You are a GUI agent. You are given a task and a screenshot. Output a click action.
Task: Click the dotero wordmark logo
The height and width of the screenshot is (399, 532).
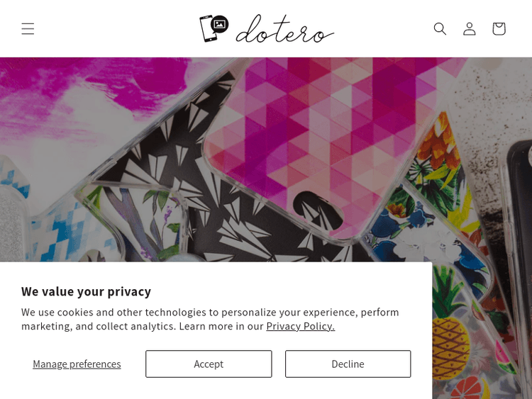pyautogui.click(x=284, y=30)
